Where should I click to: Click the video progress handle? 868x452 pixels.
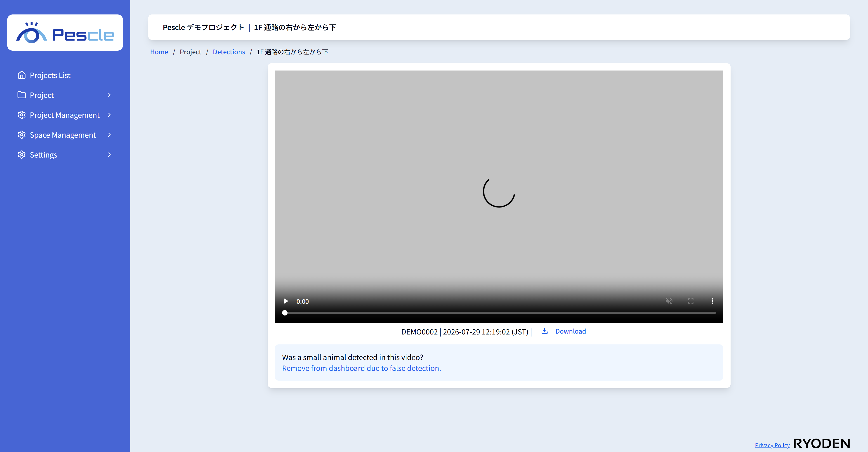[x=285, y=313]
